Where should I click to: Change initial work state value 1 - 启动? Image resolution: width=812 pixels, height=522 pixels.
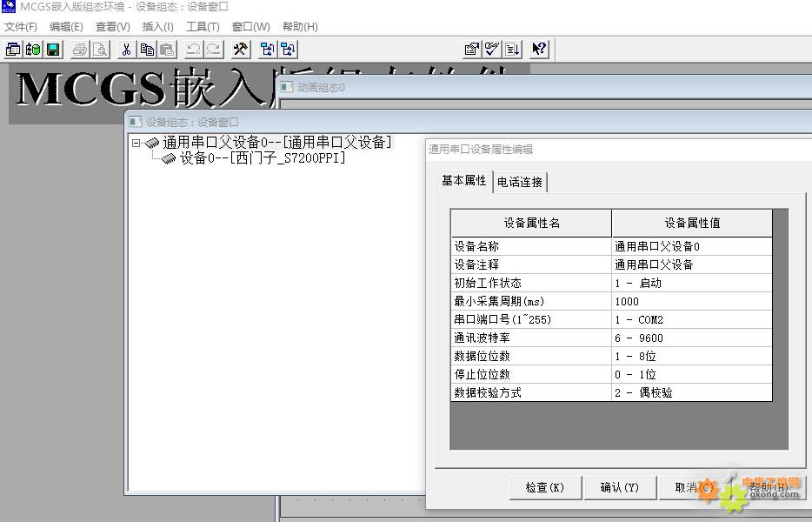(x=692, y=283)
